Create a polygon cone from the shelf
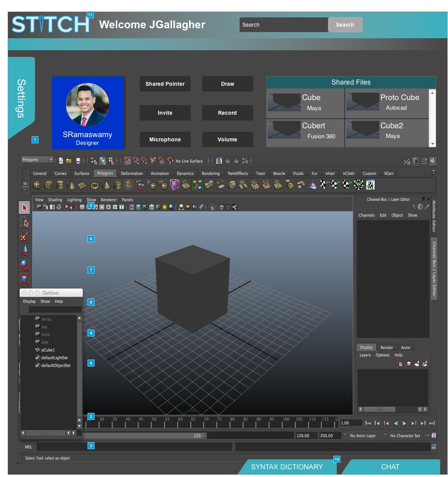 pyautogui.click(x=71, y=185)
